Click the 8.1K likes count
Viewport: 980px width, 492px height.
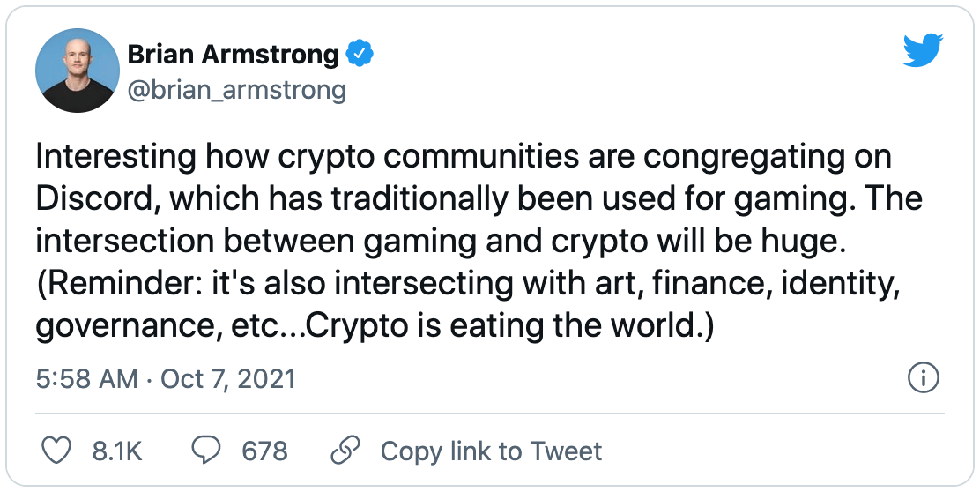117,451
